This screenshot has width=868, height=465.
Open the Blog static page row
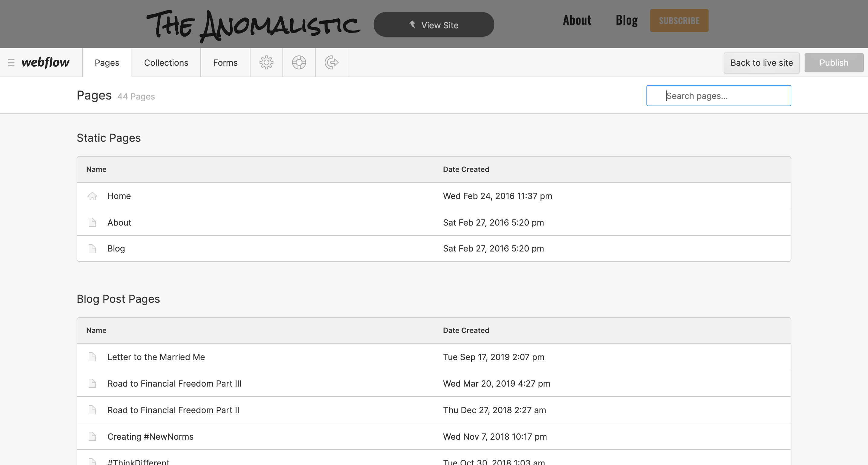[x=434, y=248]
